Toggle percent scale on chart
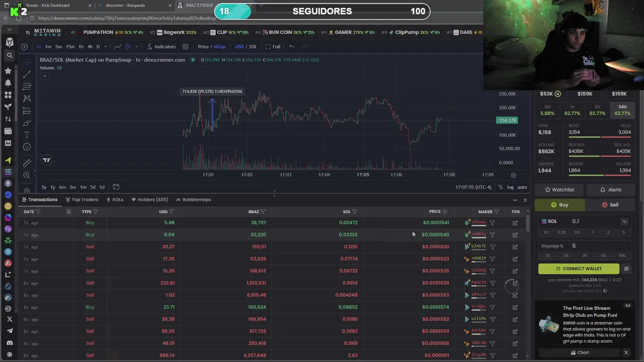Image resolution: width=644 pixels, height=362 pixels. click(501, 188)
